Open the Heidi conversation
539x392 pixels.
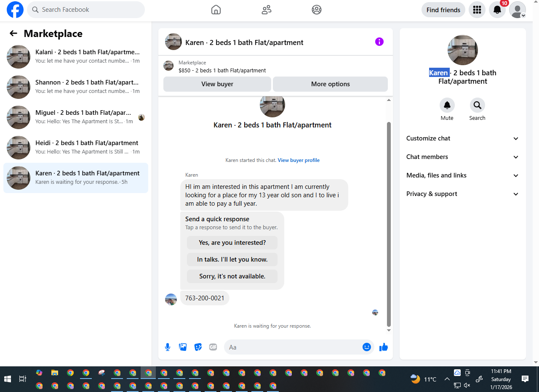76,148
